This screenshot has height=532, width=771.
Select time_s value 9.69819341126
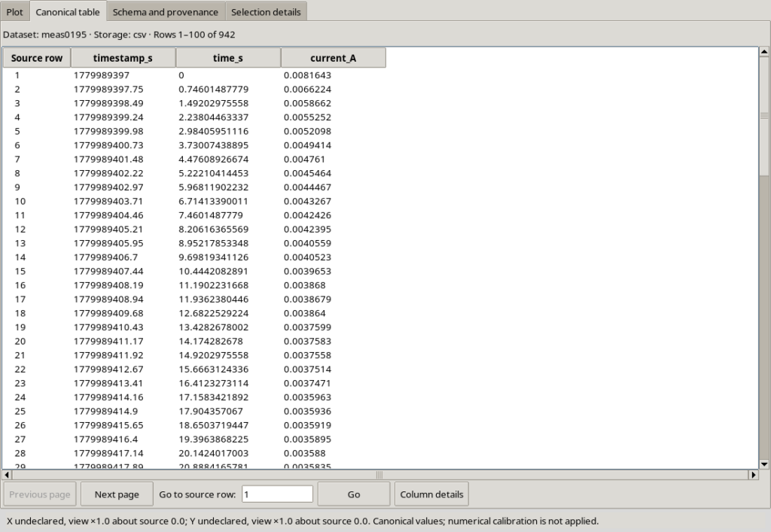point(213,257)
